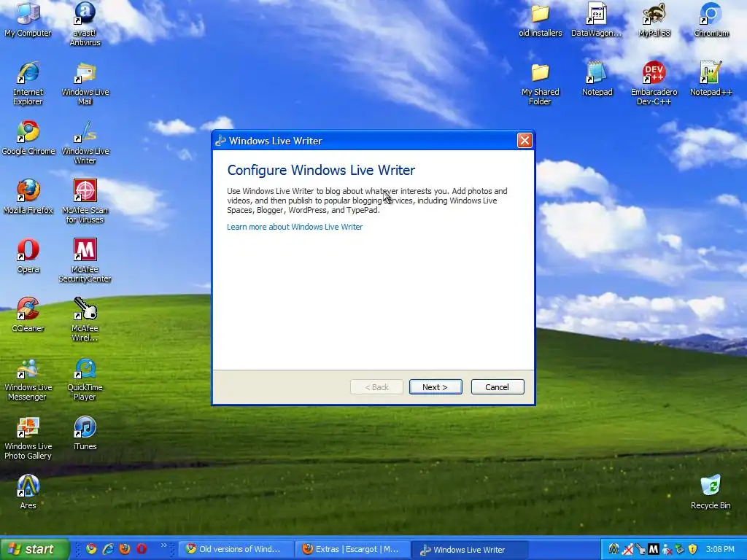Launch Firefox from Quick Launch bar
747x560 pixels.
[x=125, y=549]
